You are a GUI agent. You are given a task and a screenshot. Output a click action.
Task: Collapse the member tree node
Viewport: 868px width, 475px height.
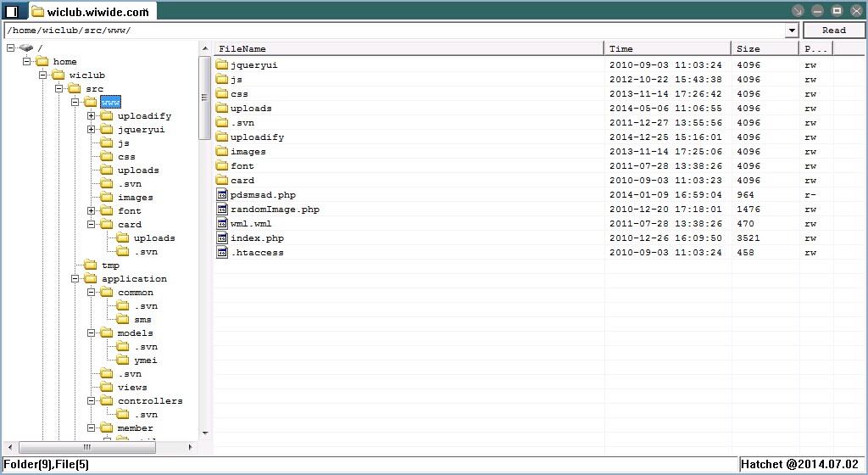click(91, 427)
